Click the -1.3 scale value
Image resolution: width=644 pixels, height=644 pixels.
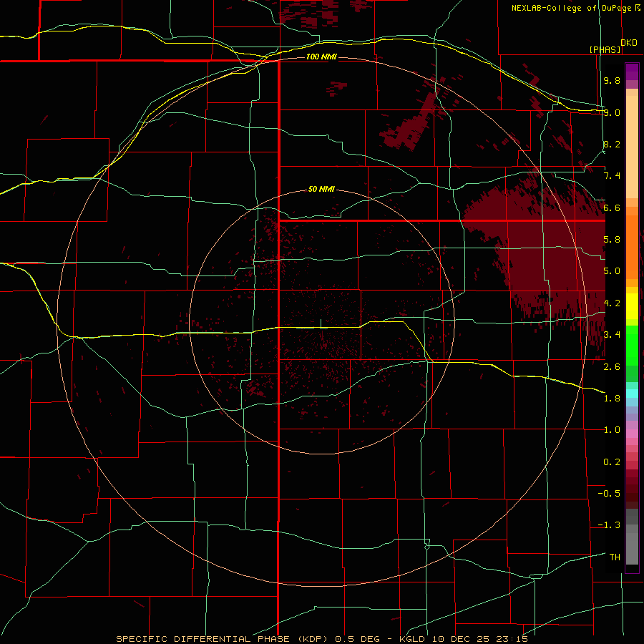click(609, 525)
